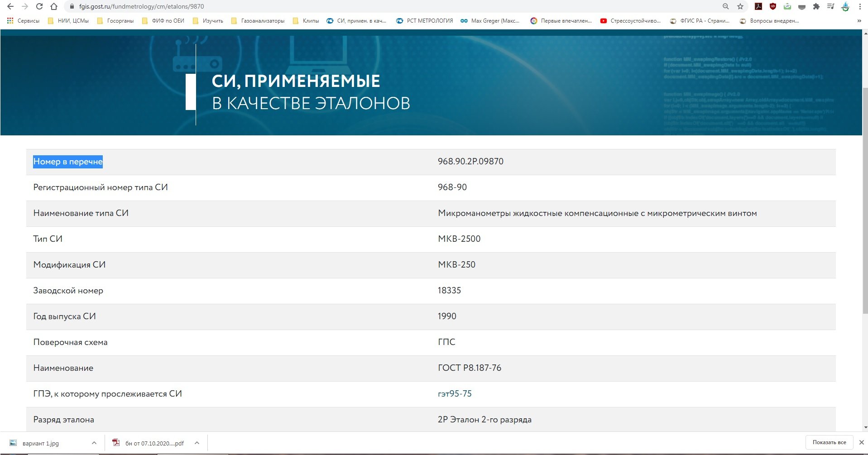
Task: Click the Показать все downloads button
Action: coord(829,442)
